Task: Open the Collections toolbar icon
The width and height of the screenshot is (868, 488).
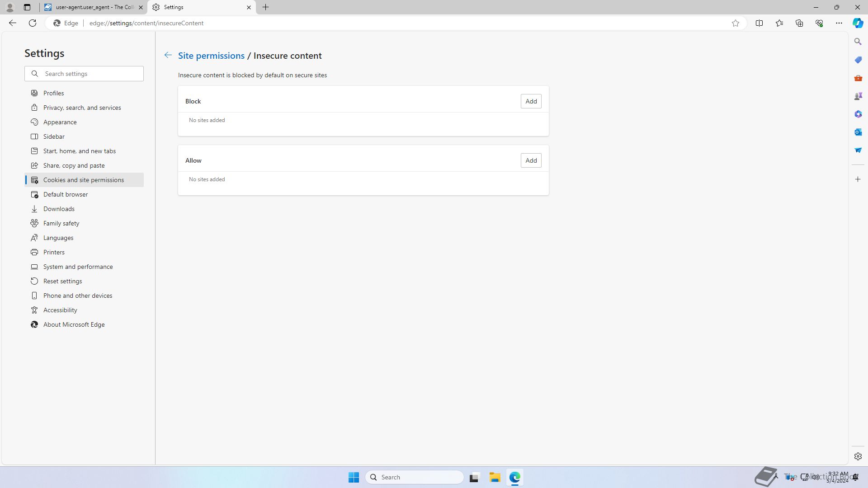Action: [799, 23]
